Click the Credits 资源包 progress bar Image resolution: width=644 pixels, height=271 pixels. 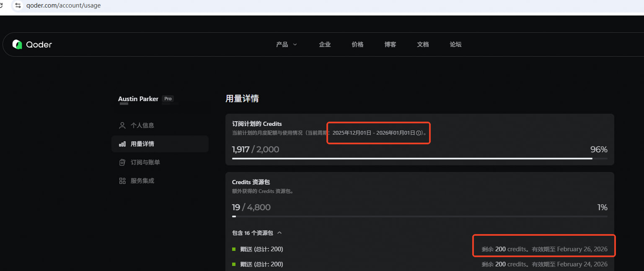(x=419, y=216)
